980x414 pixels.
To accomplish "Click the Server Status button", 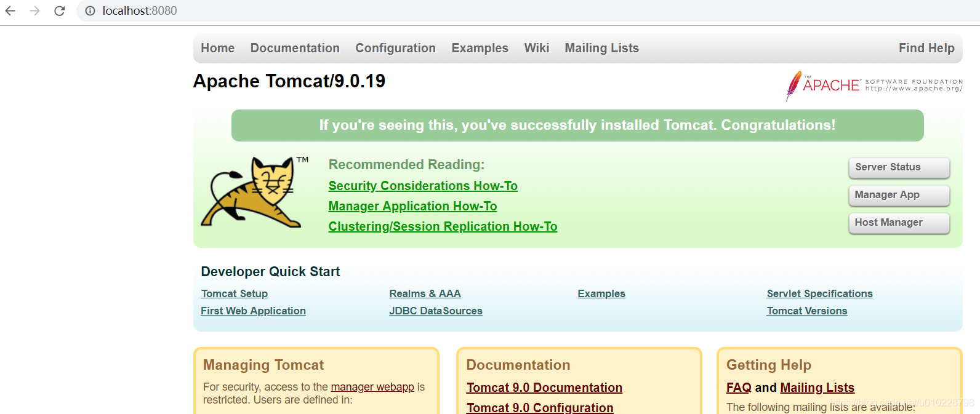I will (899, 167).
